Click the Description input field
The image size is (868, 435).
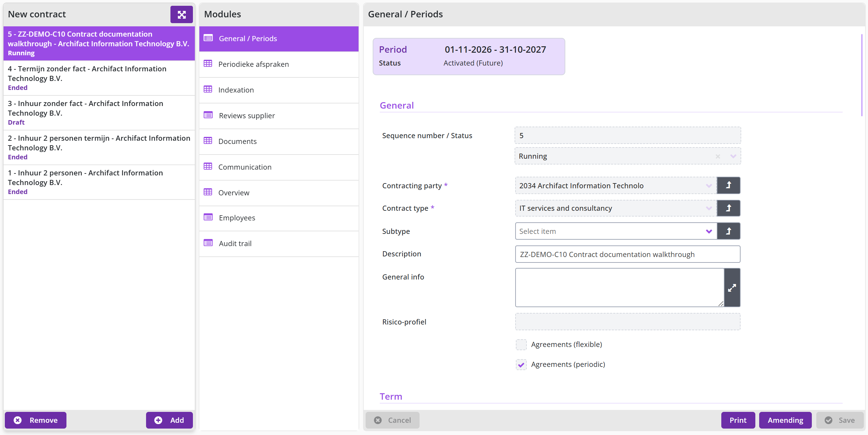pos(628,254)
